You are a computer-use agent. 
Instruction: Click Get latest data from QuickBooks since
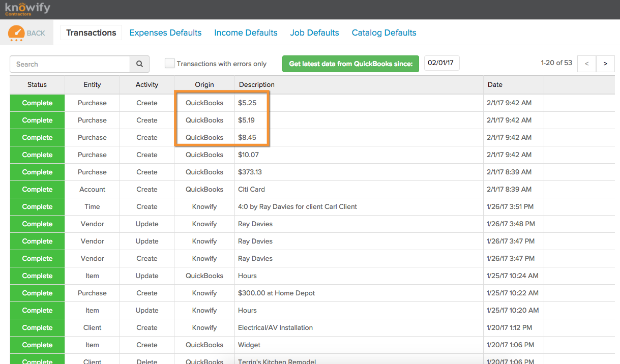point(350,64)
